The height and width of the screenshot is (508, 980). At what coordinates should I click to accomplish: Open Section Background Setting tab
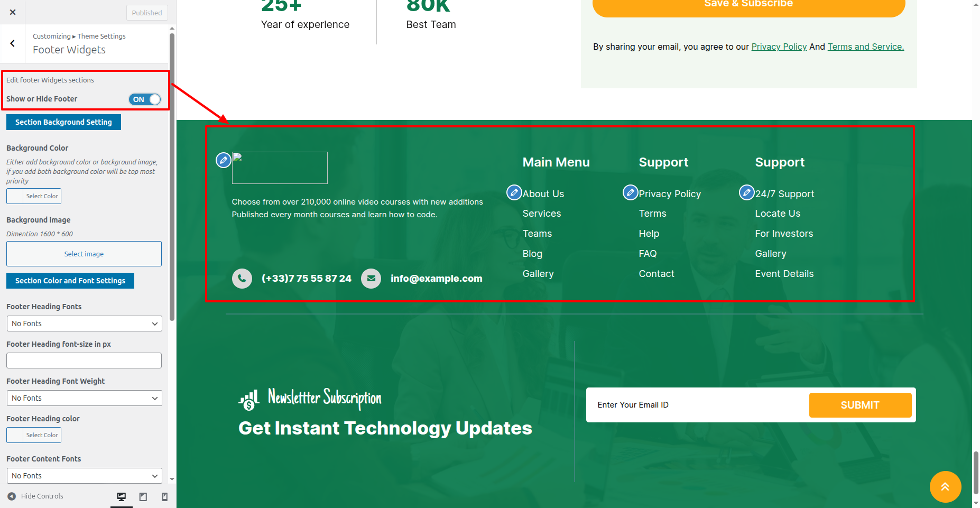pos(63,122)
